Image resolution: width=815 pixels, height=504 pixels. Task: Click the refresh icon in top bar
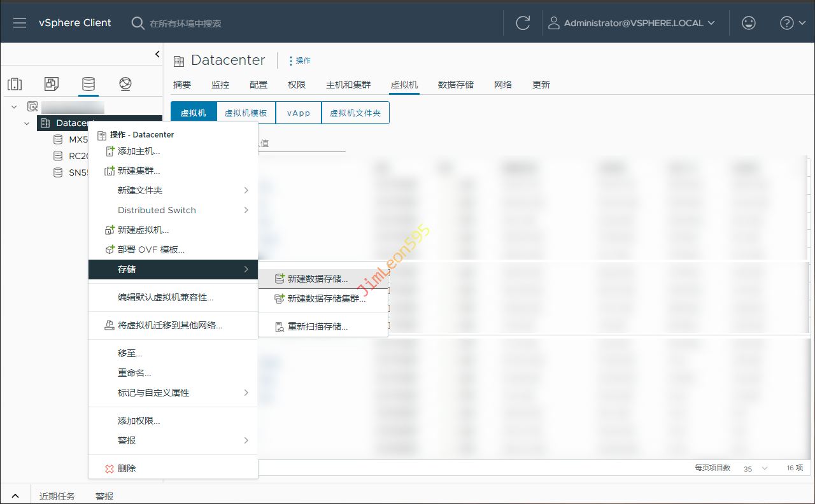(523, 23)
